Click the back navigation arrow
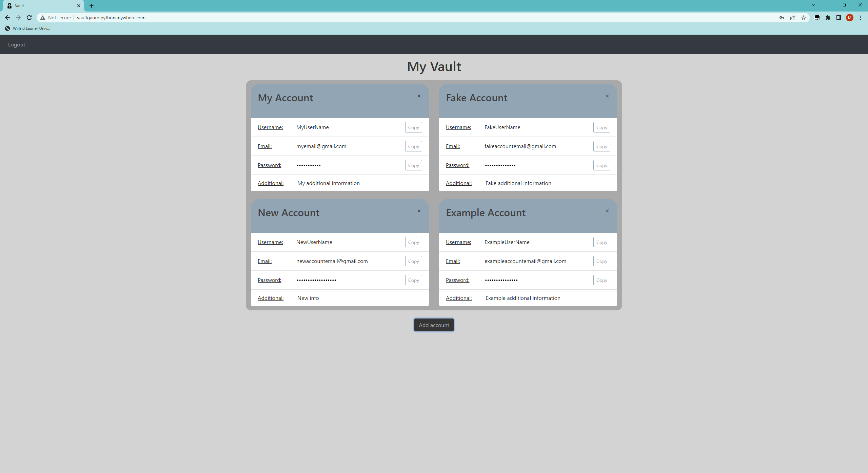The image size is (868, 473). (x=7, y=18)
